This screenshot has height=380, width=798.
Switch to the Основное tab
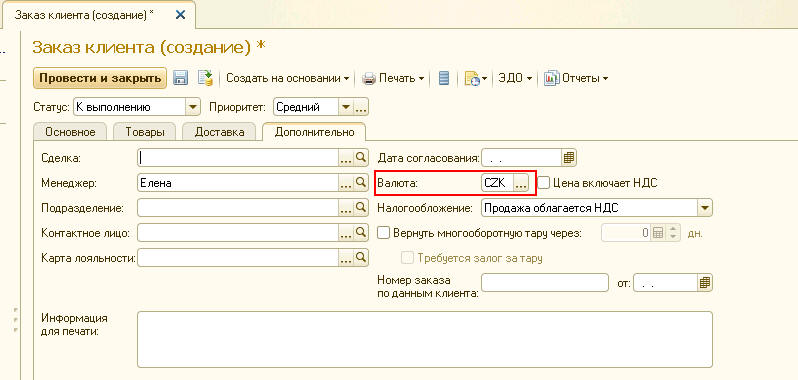coord(70,132)
